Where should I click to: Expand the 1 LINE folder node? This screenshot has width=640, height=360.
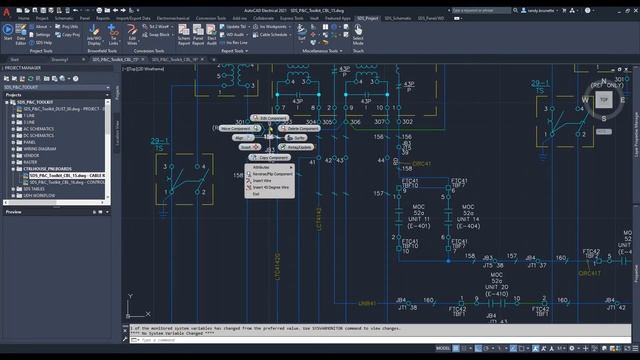pos(13,116)
